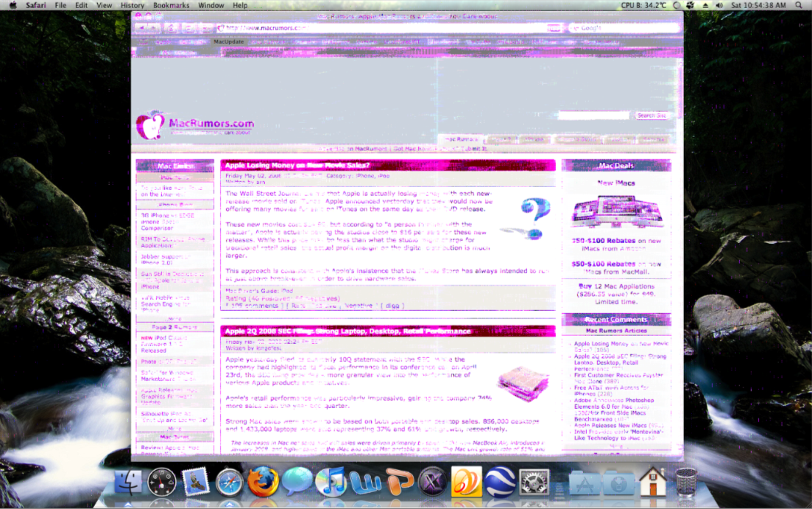Click the New iMacs product image

[x=617, y=211]
